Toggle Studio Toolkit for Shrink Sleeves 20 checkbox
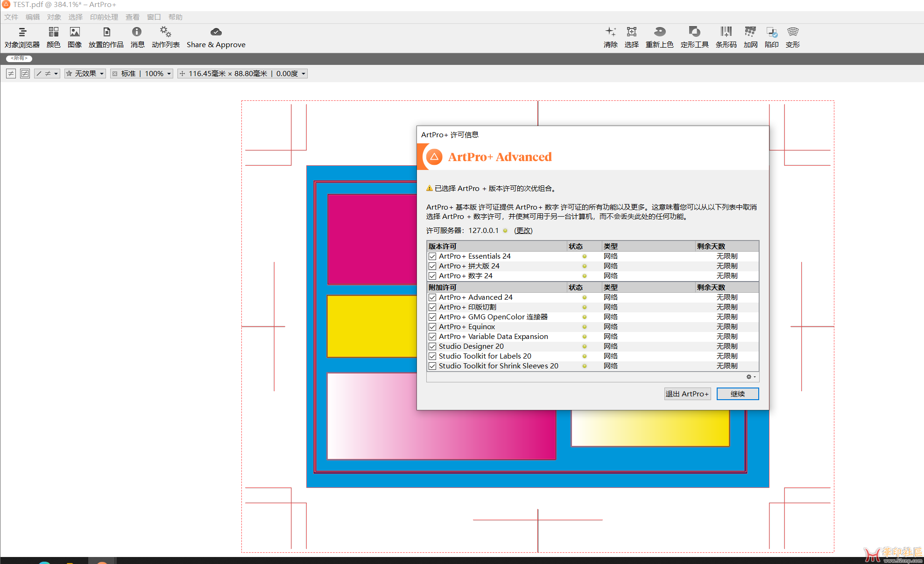Viewport: 924px width, 564px height. (x=432, y=366)
